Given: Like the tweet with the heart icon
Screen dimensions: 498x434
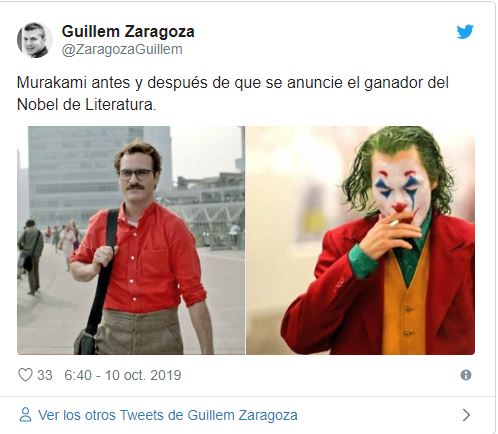Looking at the screenshot, I should coord(25,375).
